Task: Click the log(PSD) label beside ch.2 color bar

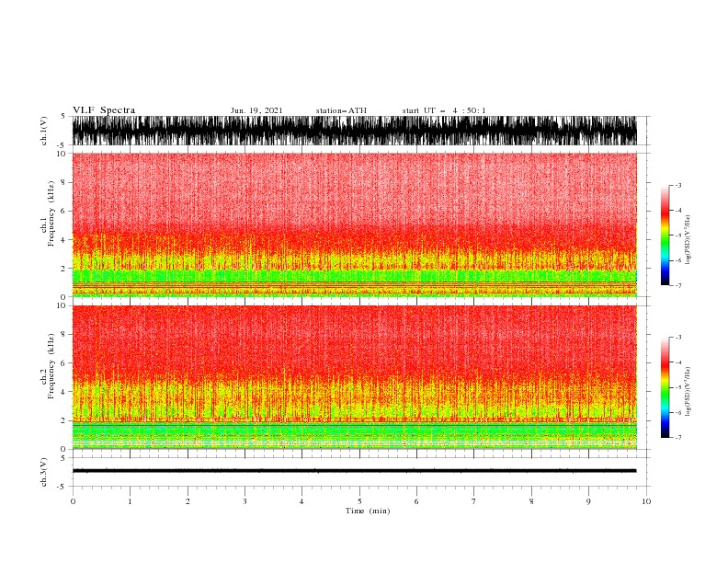Action: click(x=688, y=392)
